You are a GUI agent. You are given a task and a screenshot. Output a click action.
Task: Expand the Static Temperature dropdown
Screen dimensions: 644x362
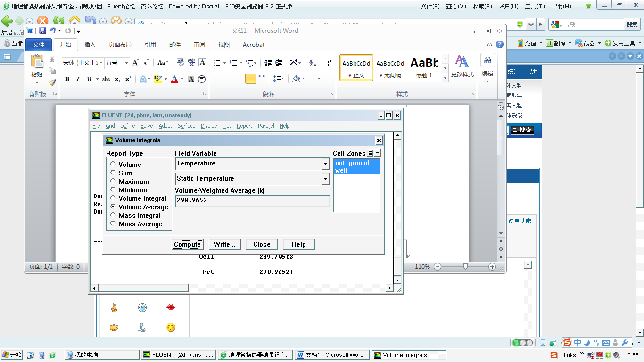click(325, 179)
